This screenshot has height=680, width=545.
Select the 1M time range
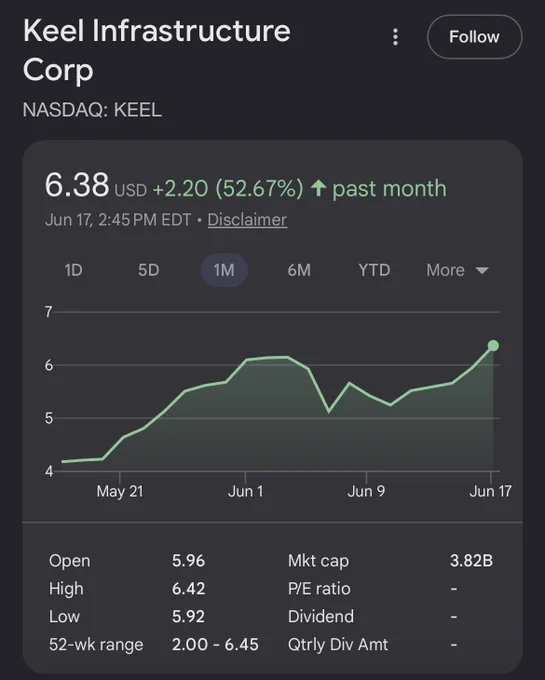(224, 270)
